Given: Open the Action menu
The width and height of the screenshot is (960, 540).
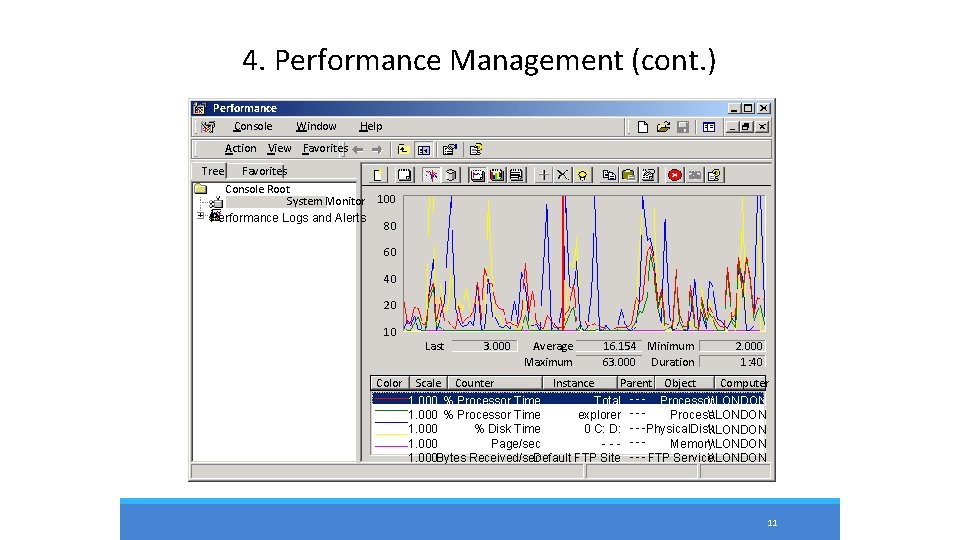Looking at the screenshot, I should [240, 148].
